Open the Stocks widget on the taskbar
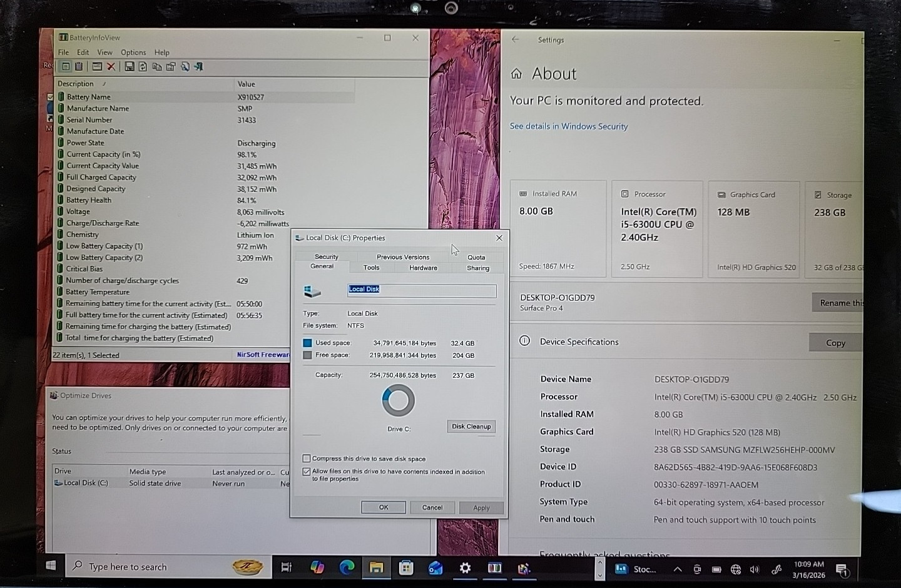 point(636,569)
